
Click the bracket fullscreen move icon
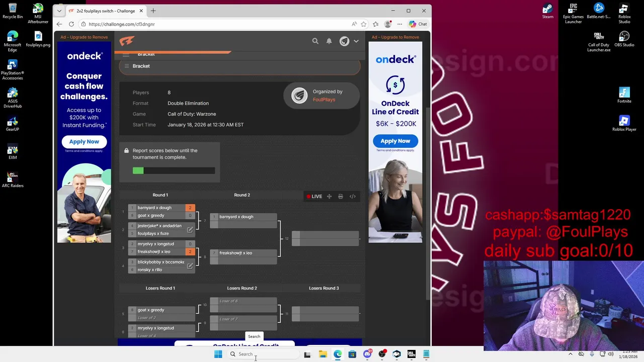click(329, 197)
